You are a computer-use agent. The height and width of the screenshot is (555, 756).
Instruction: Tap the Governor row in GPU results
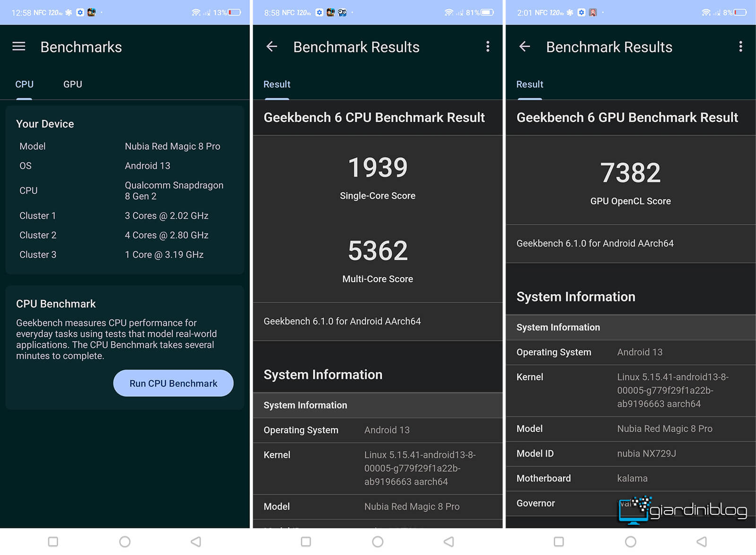click(x=630, y=503)
